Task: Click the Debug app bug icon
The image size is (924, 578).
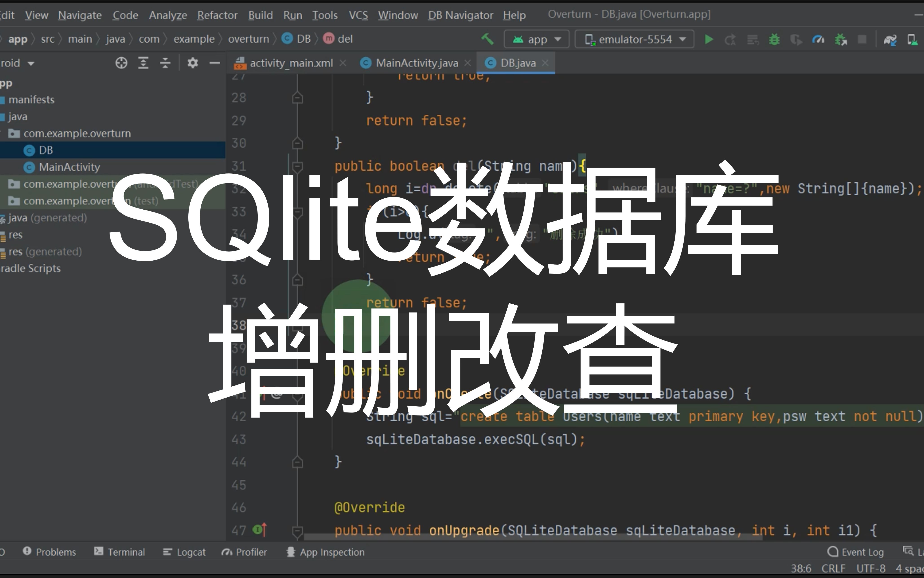Action: click(x=774, y=39)
